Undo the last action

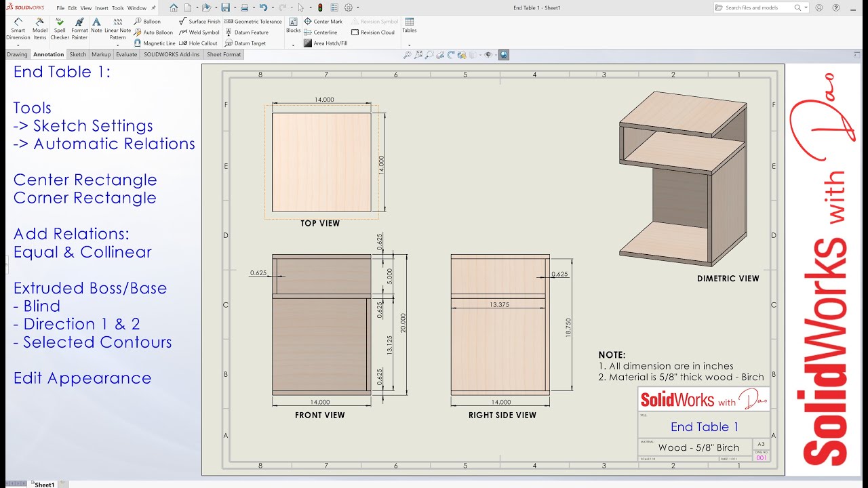coord(264,7)
